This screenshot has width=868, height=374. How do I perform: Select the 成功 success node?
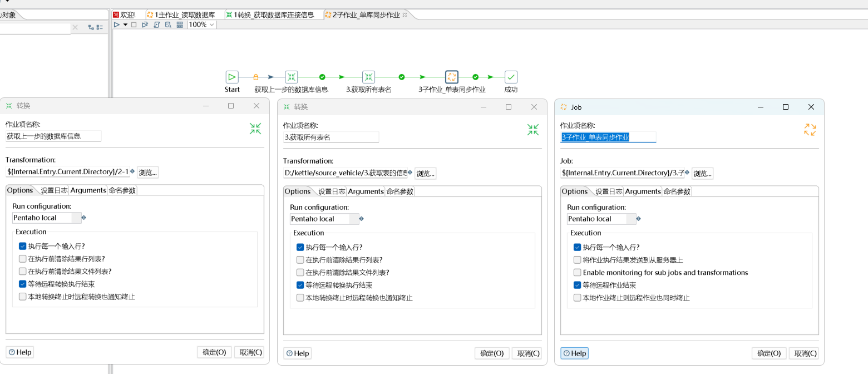point(511,77)
